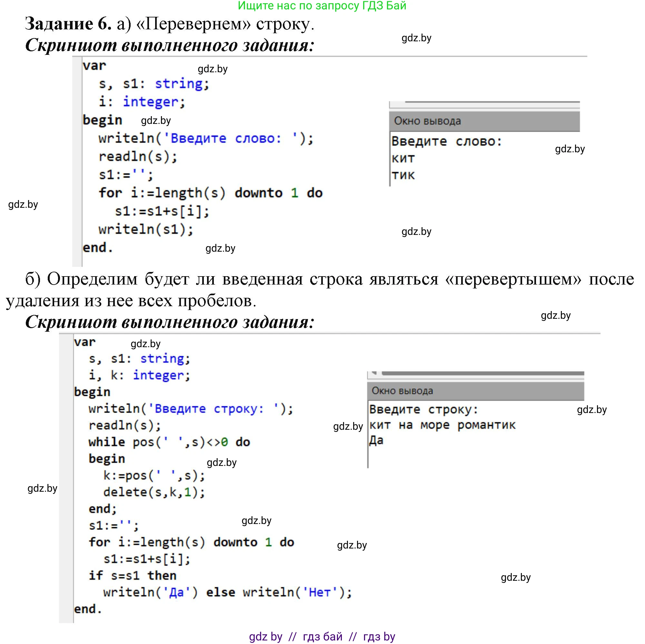645x644 pixels.
Task: Select code line "writeln('Введите слово: ');"
Action: point(206,138)
